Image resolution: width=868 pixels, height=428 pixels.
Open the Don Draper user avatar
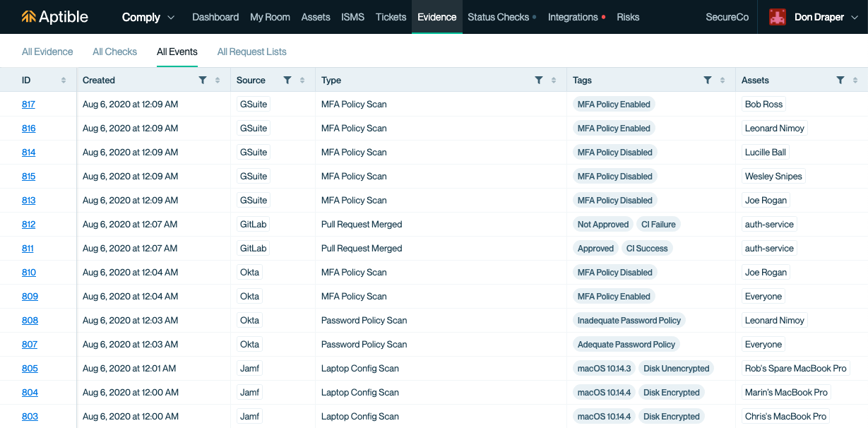pyautogui.click(x=778, y=17)
